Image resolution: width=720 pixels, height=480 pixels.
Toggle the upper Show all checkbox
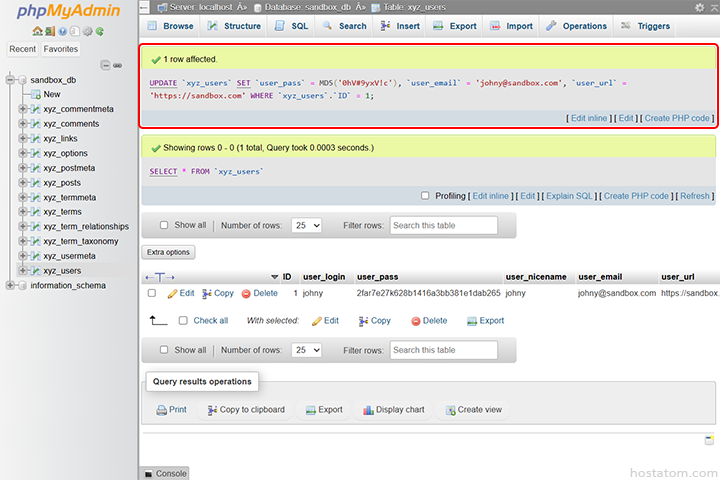point(164,226)
